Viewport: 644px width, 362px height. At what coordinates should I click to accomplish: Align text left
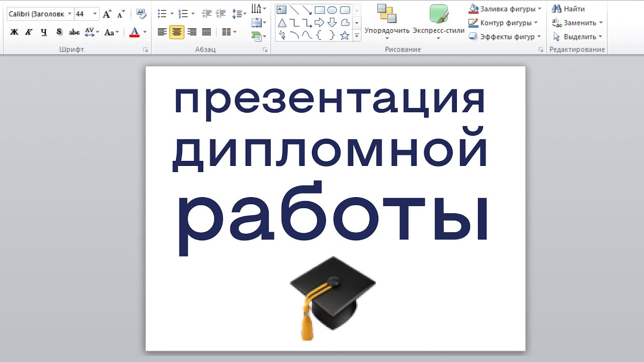point(162,32)
